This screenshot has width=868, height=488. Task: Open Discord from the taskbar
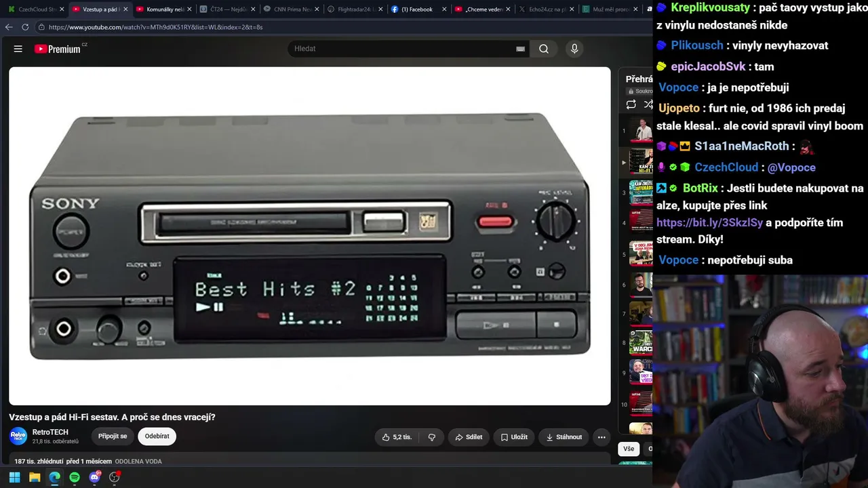pyautogui.click(x=94, y=477)
